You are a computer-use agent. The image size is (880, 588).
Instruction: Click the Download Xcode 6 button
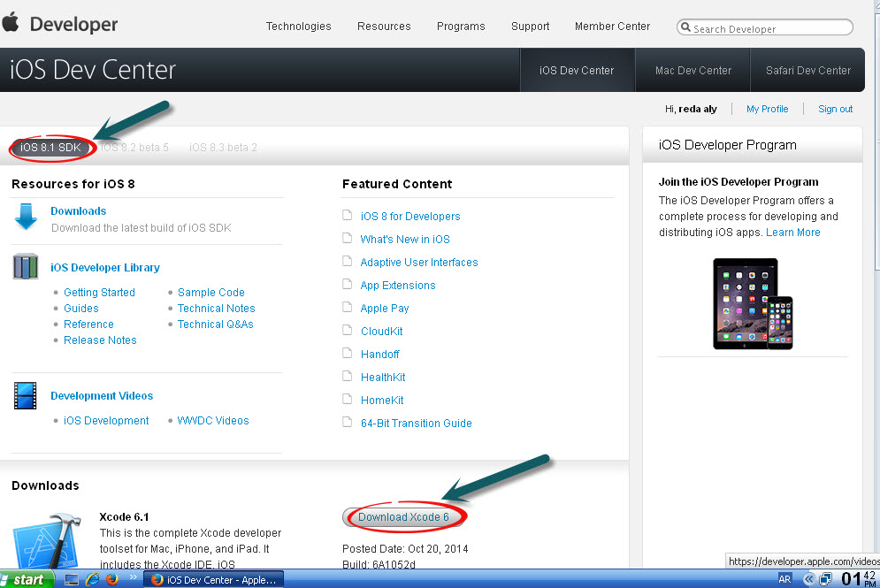point(403,516)
